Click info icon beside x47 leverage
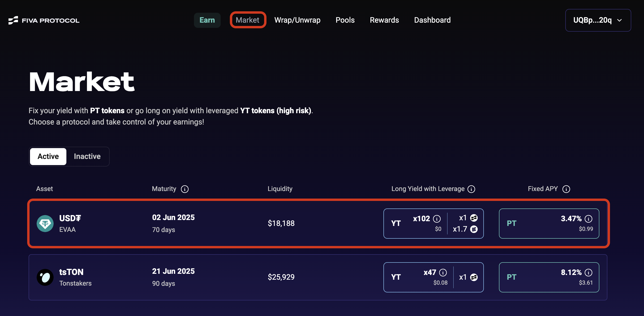Image resolution: width=644 pixels, height=316 pixels. pos(443,273)
